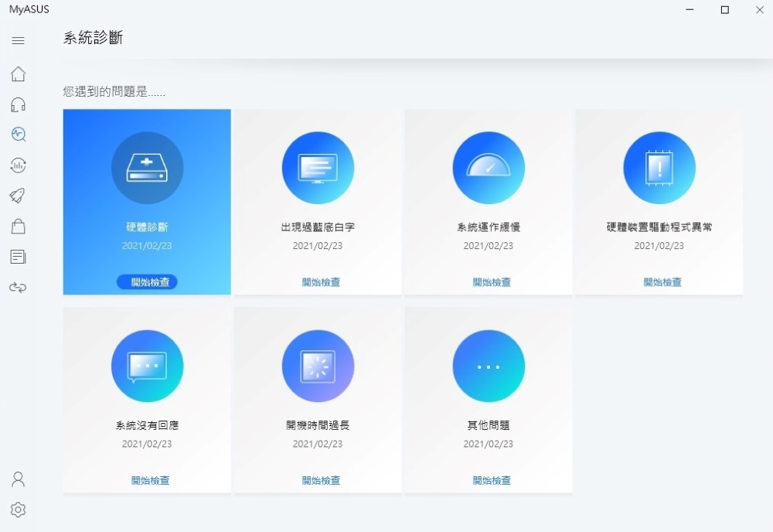Open the news document sidebar icon

18,257
